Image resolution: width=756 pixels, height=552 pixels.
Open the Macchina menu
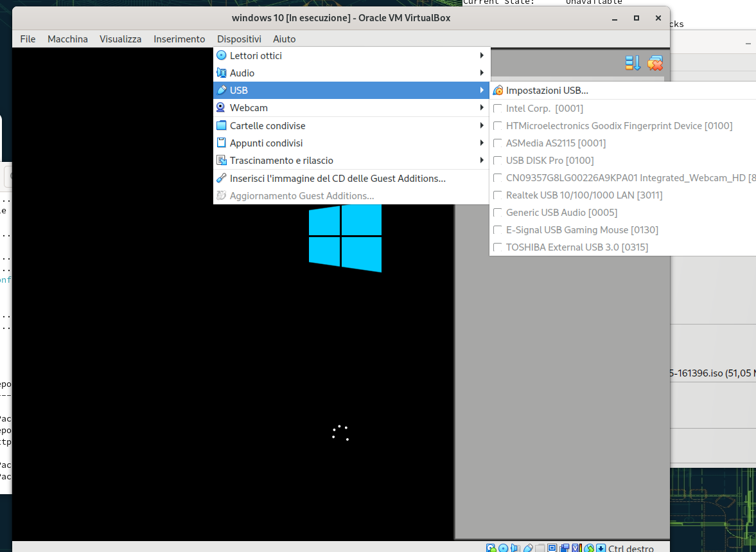(67, 39)
